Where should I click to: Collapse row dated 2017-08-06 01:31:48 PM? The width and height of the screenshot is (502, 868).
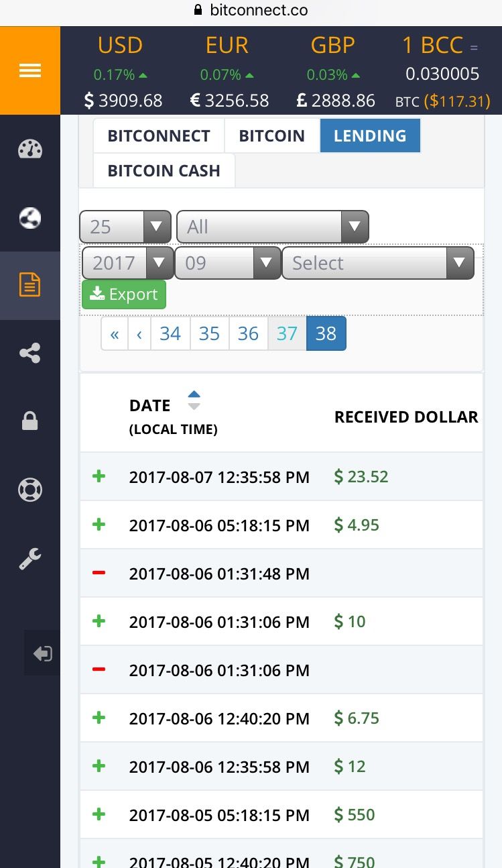pos(99,573)
